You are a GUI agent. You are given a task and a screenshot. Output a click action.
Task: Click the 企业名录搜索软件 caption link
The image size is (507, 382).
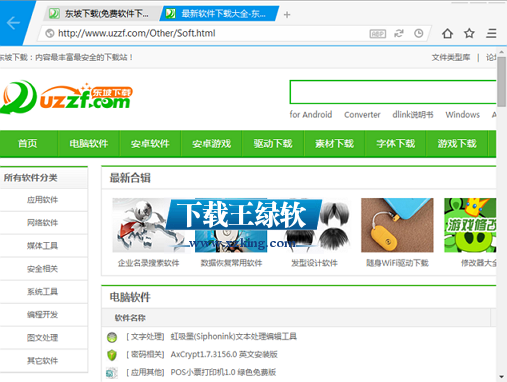[148, 263]
